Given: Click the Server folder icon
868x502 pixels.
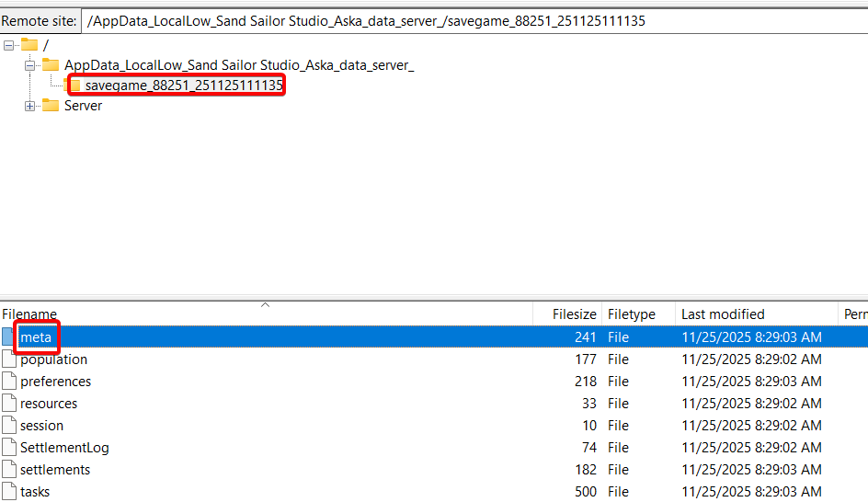Looking at the screenshot, I should click(x=51, y=106).
